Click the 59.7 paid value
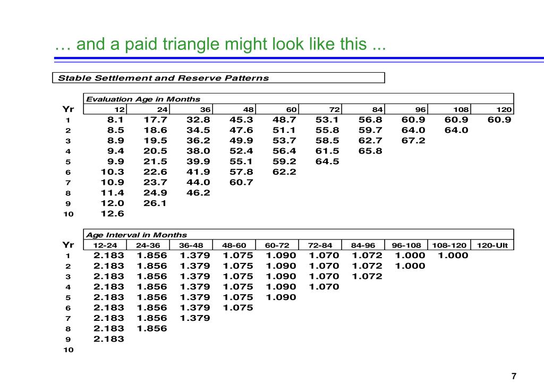Image resolution: width=544 pixels, height=392 pixels. click(x=370, y=131)
